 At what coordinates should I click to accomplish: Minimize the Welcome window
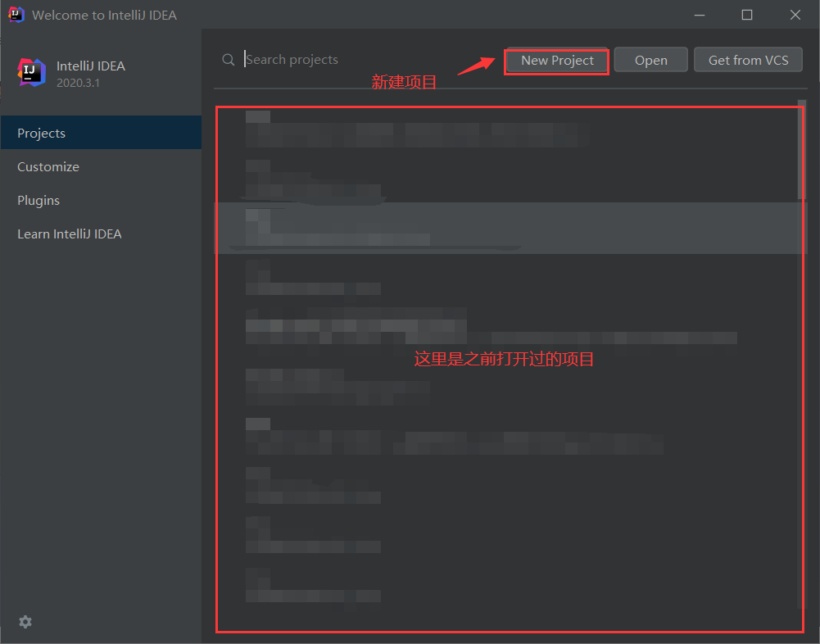coord(700,16)
